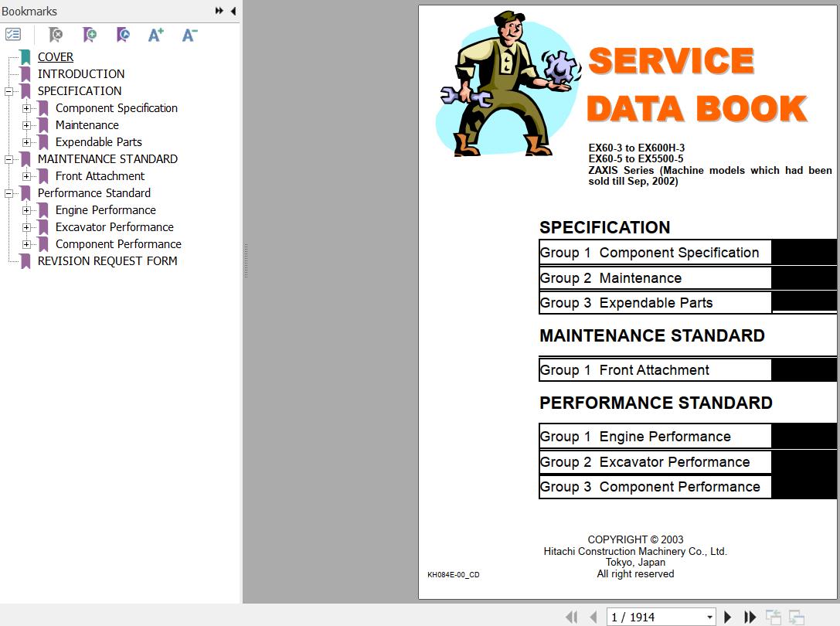This screenshot has width=840, height=626.
Task: Open the Component Performance bookmark
Action: [118, 244]
